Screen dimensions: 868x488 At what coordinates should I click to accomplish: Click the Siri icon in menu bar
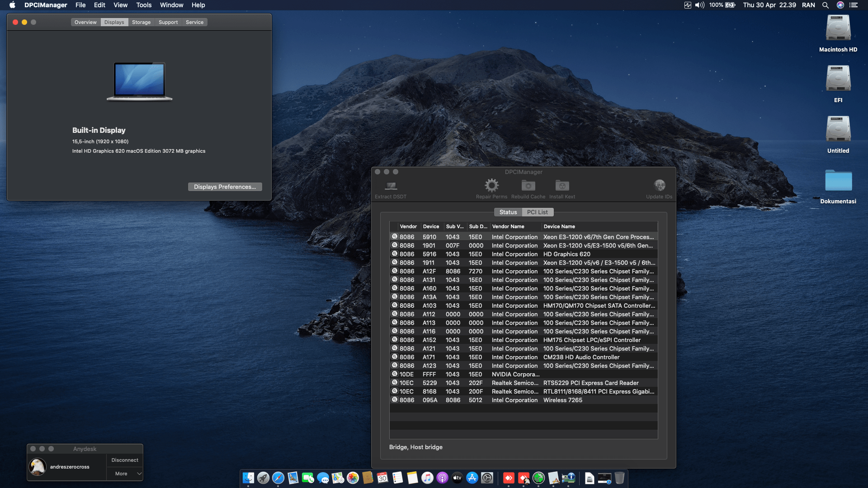(840, 5)
